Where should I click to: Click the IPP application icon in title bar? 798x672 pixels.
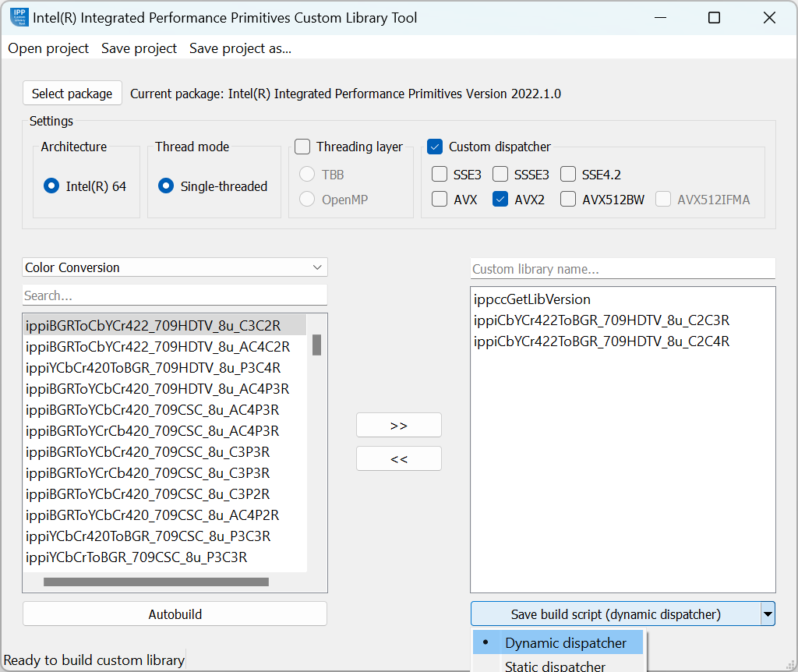pyautogui.click(x=19, y=17)
